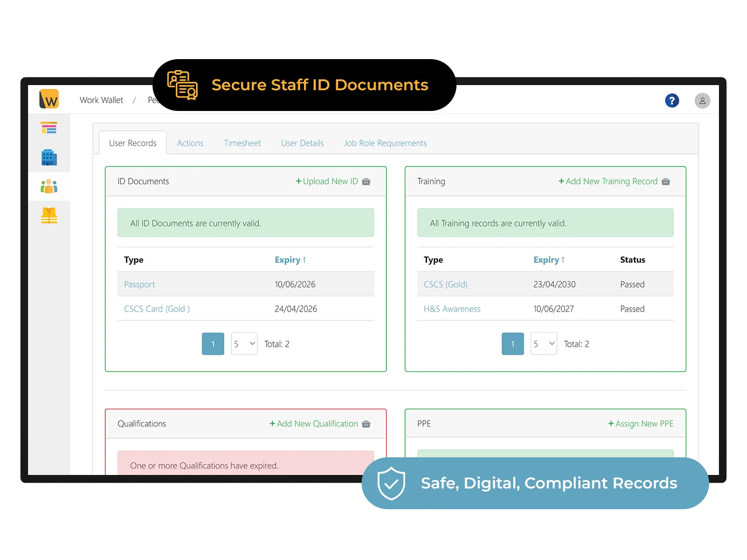Image resolution: width=747 pixels, height=560 pixels.
Task: Toggle the Expiry sort in the Training panel
Action: tap(549, 260)
